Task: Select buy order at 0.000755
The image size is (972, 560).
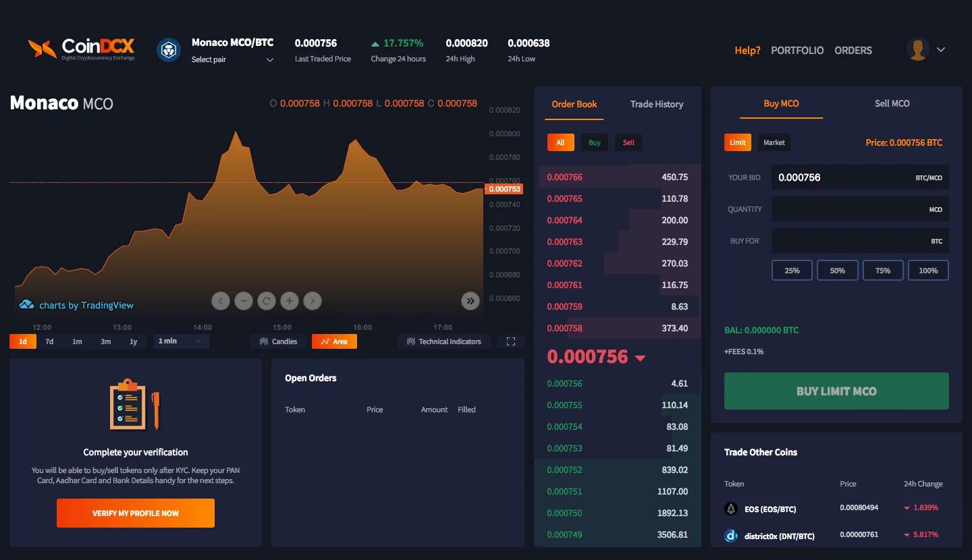Action: coord(618,405)
